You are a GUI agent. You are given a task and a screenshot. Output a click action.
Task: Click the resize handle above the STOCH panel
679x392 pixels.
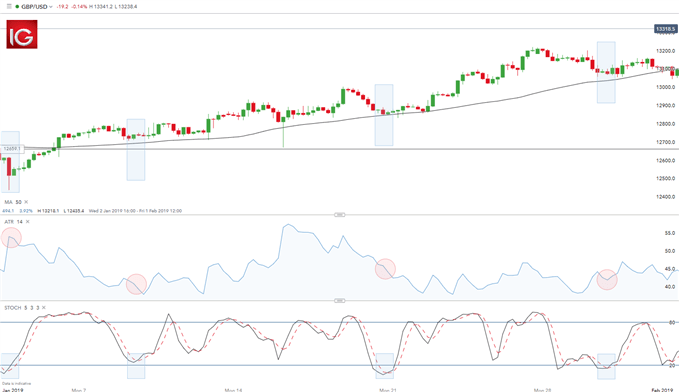[340, 301]
